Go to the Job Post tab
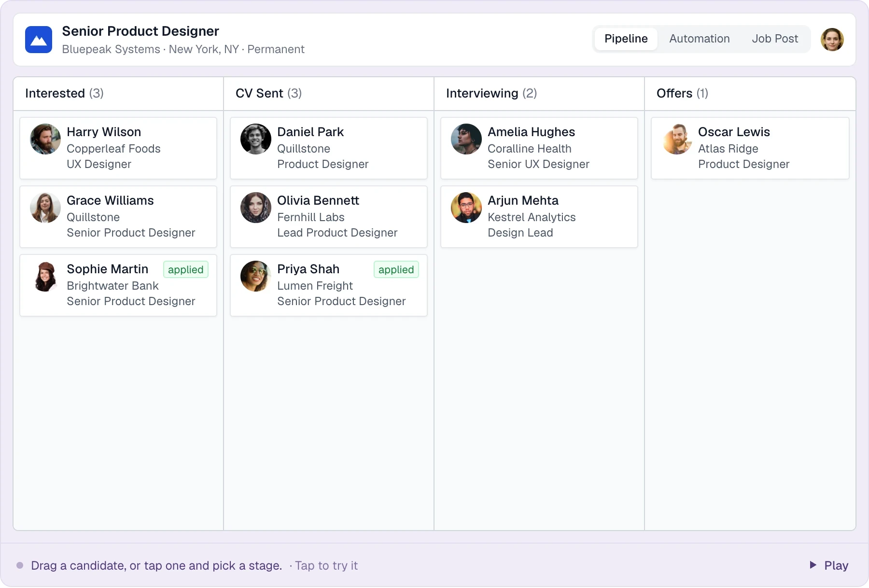This screenshot has width=869, height=588. [x=775, y=39]
